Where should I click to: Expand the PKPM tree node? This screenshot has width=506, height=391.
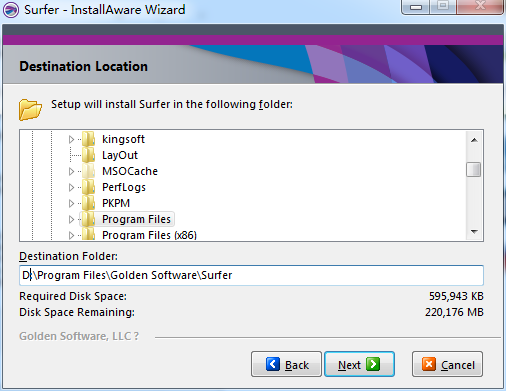point(71,203)
